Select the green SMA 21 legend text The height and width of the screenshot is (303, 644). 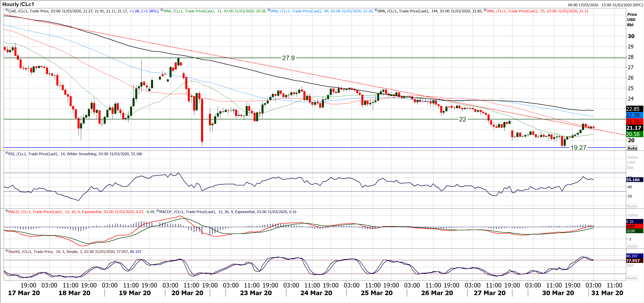[215, 11]
